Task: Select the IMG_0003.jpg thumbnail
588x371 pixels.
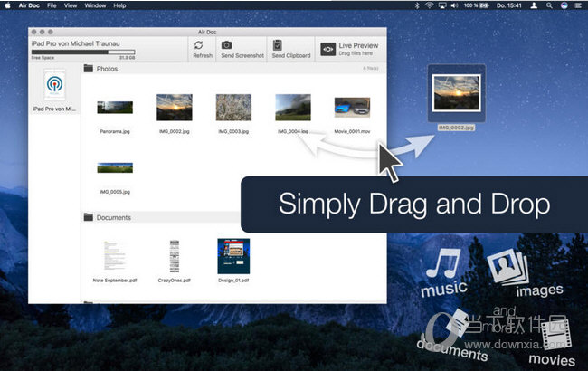Action: tap(233, 108)
